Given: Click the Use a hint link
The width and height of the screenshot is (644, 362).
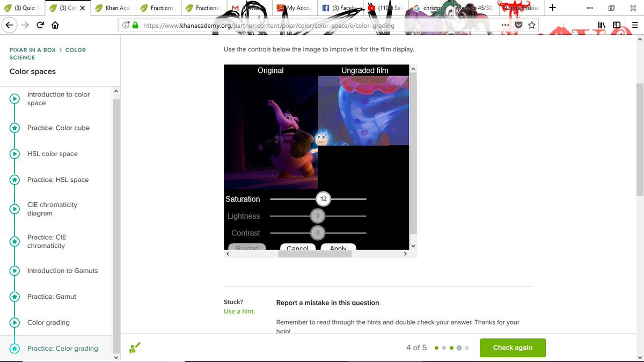Looking at the screenshot, I should tap(239, 312).
